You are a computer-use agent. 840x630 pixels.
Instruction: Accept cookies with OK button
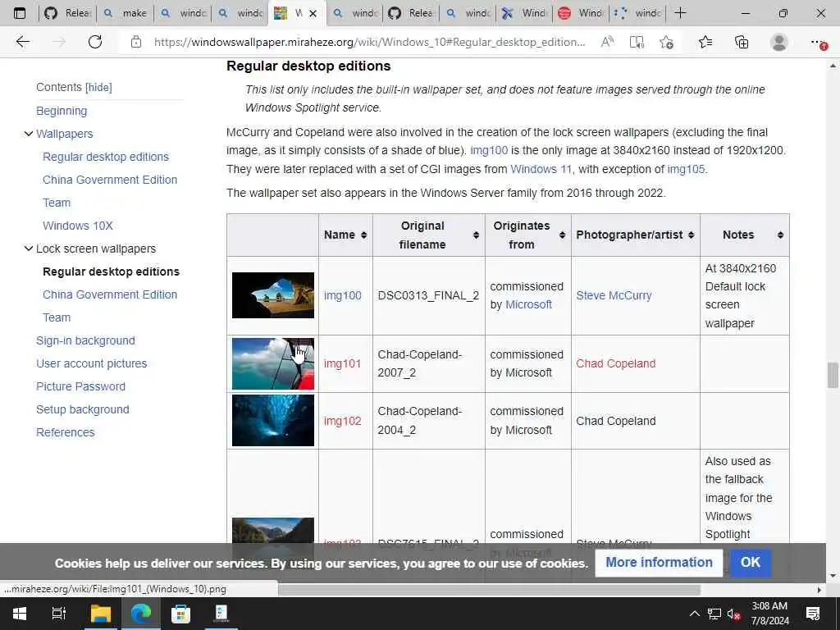(751, 563)
